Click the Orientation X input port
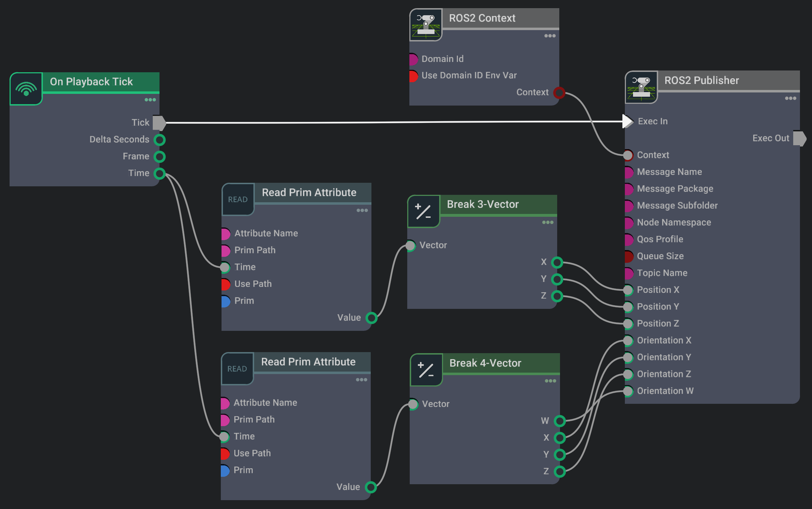The image size is (812, 509). click(x=628, y=341)
